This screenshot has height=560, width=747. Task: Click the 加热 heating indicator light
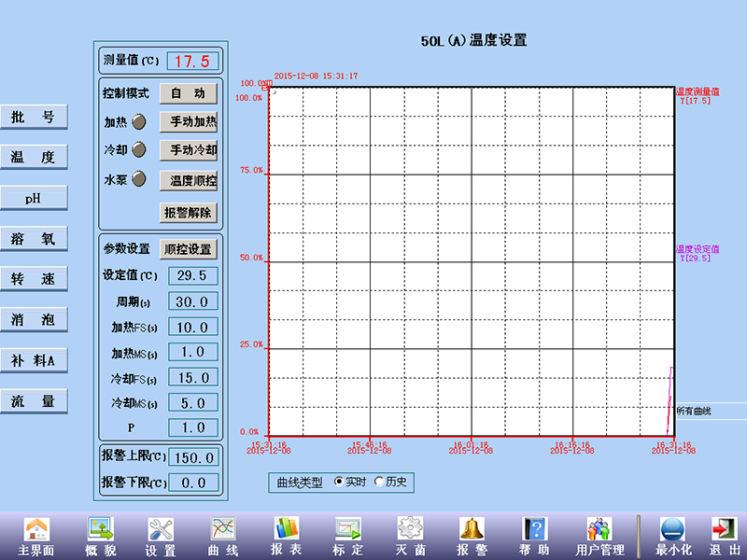coord(139,122)
